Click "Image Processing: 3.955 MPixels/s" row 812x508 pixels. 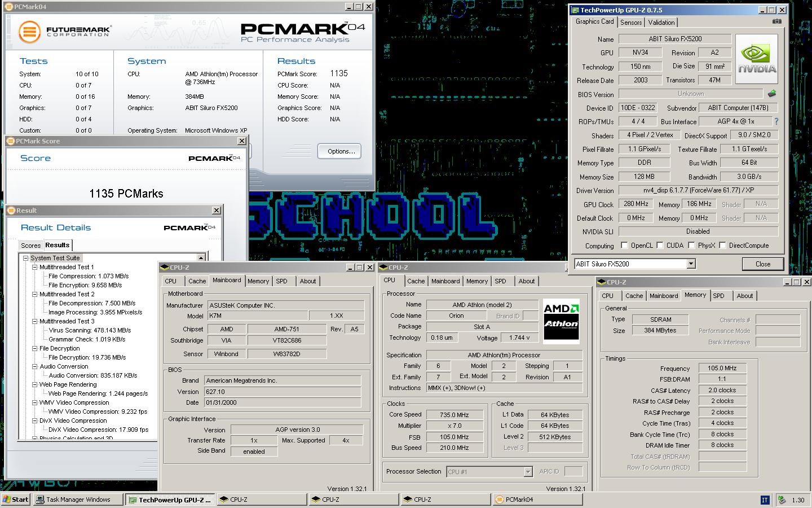point(95,312)
